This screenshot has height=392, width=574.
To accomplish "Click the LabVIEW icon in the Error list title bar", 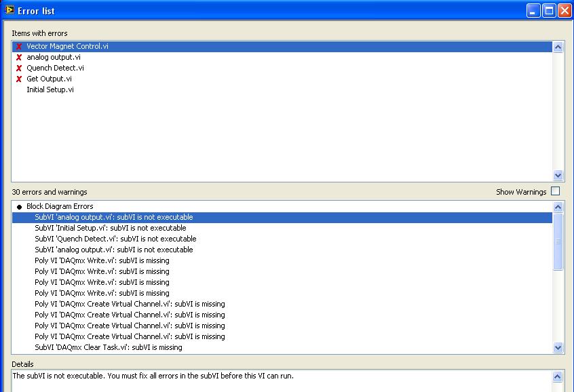I will 9,10.
